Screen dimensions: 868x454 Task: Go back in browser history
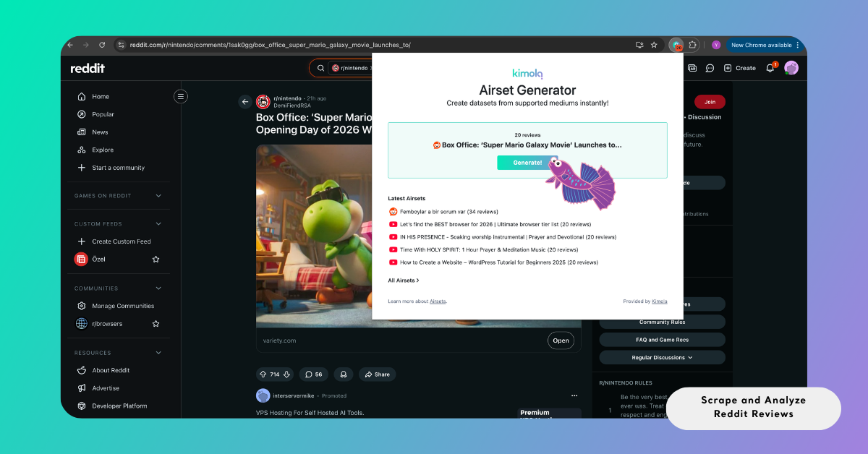coord(70,45)
